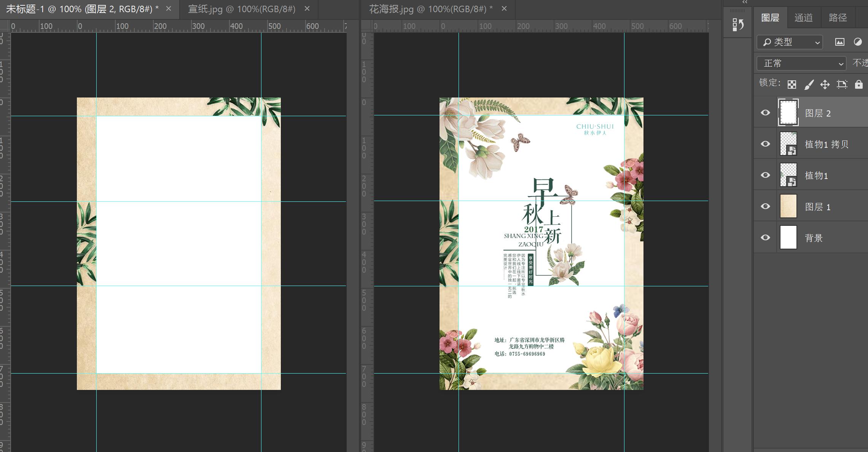Screen dimensions: 868x452
Task: Open the 正常 blend mode dropdown
Action: click(x=801, y=63)
